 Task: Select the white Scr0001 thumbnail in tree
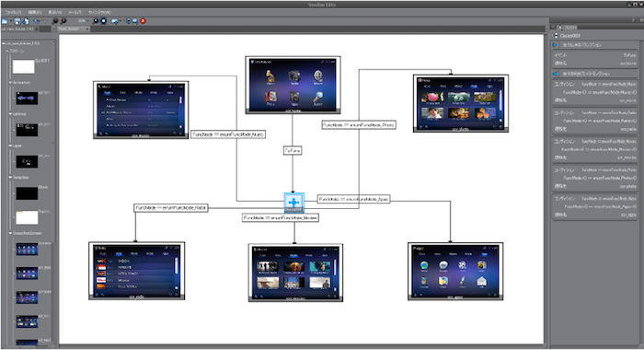click(x=23, y=66)
